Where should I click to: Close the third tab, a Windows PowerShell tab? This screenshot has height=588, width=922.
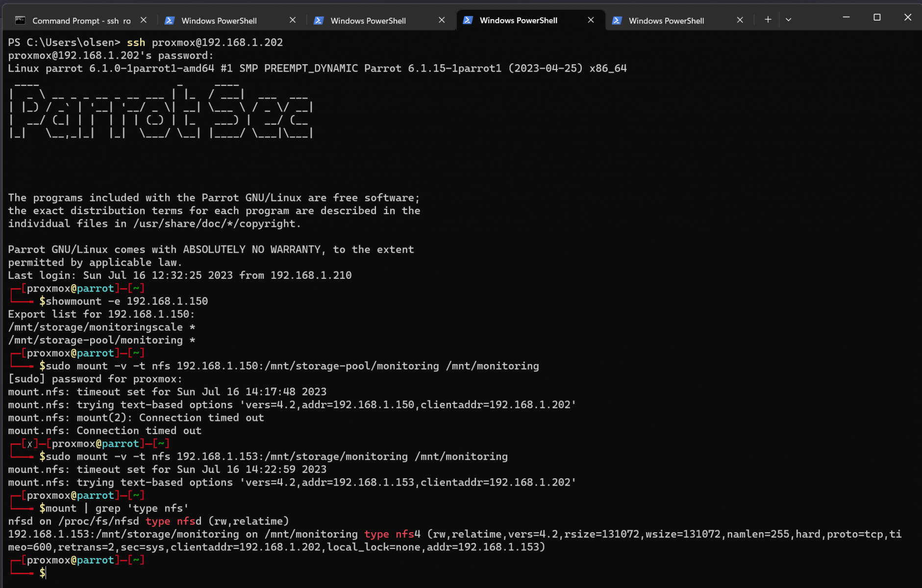tap(442, 20)
